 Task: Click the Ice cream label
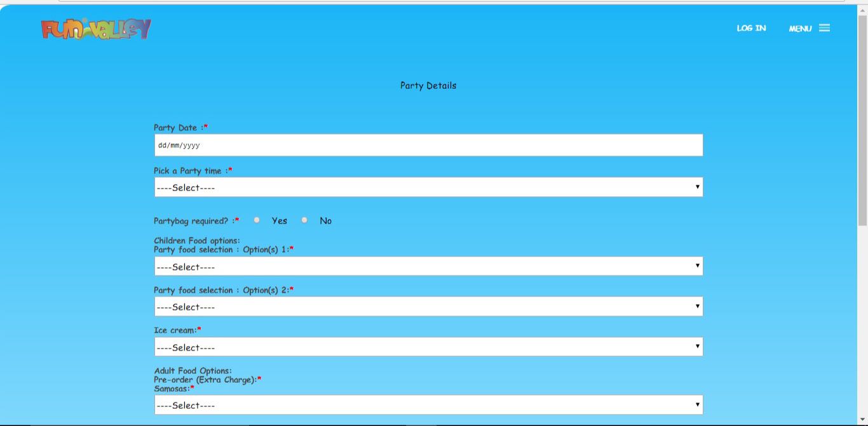tap(177, 330)
